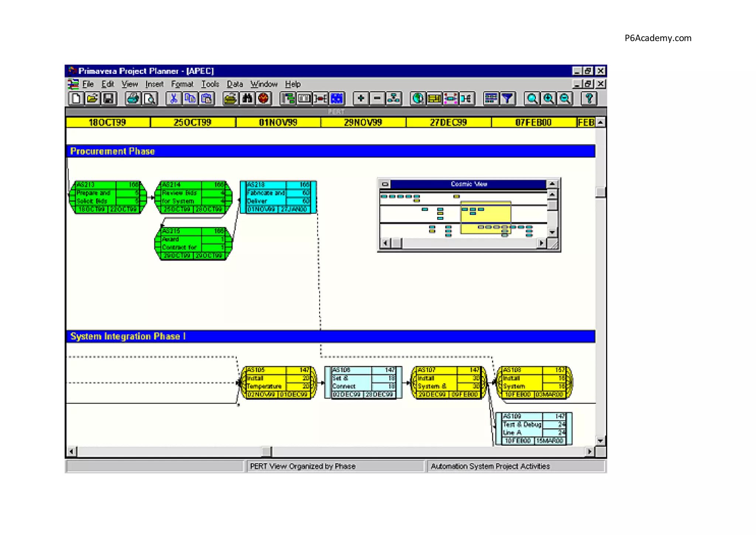Click the plus Add Activity icon
This screenshot has height=535, width=756.
(x=361, y=99)
